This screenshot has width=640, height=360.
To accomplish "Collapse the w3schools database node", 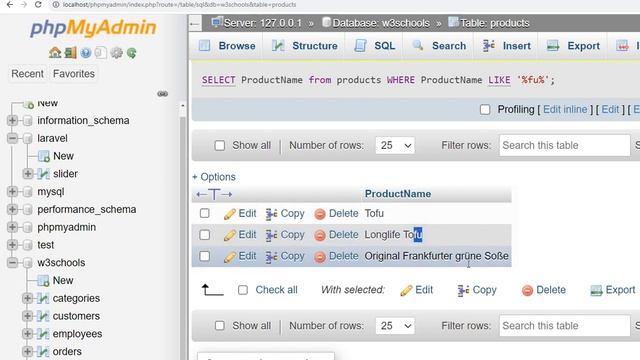I will (12, 263).
